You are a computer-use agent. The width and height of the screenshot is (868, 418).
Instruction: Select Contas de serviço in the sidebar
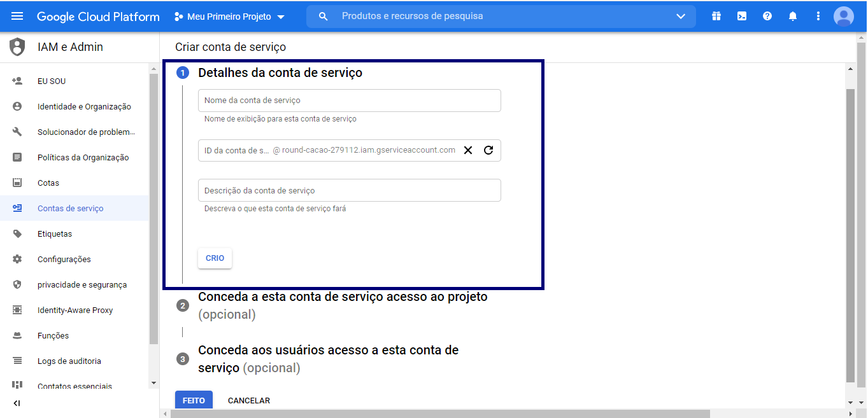click(x=75, y=209)
